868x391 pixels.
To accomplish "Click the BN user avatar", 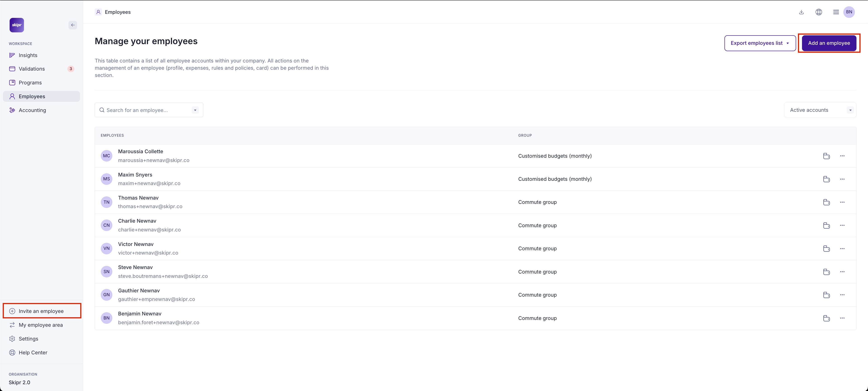I will (x=849, y=12).
